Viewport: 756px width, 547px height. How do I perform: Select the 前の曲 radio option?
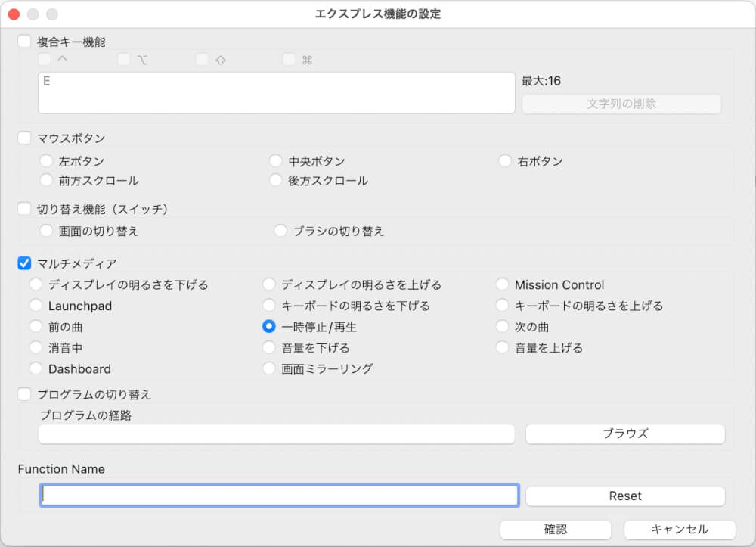click(x=36, y=327)
